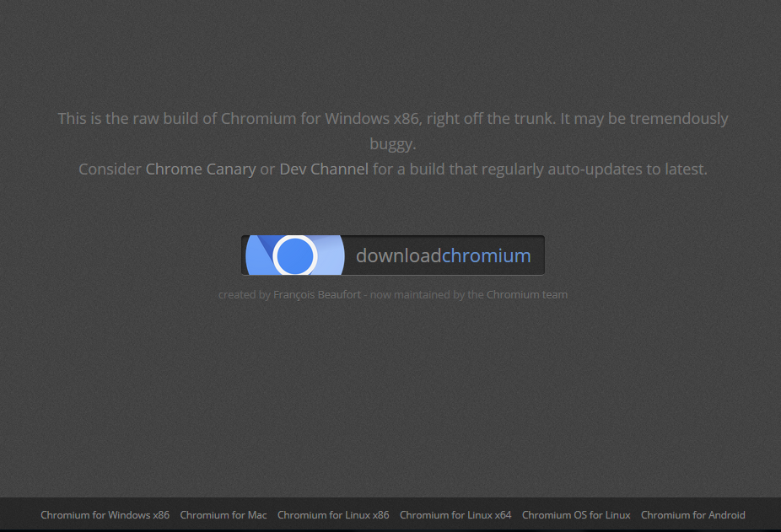This screenshot has width=781, height=532.
Task: Click the 'Consider' word before Chrome Canary
Action: click(110, 169)
